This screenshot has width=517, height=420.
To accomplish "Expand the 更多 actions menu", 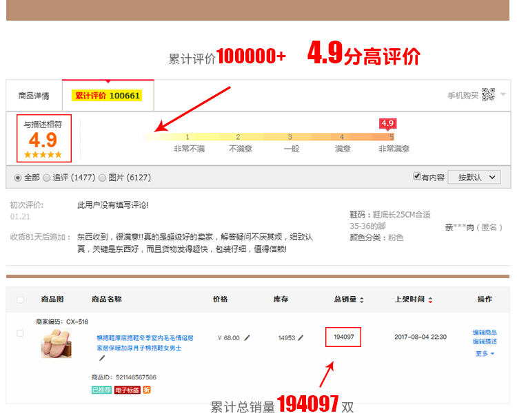I will 485,353.
